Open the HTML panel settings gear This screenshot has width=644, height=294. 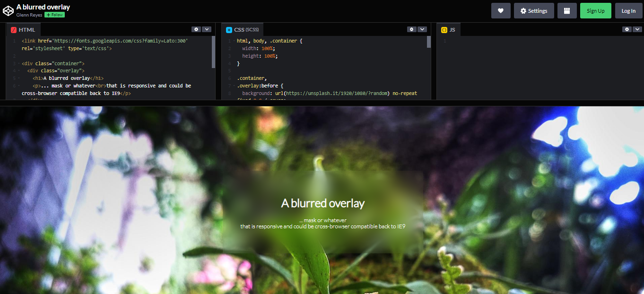[196, 29]
